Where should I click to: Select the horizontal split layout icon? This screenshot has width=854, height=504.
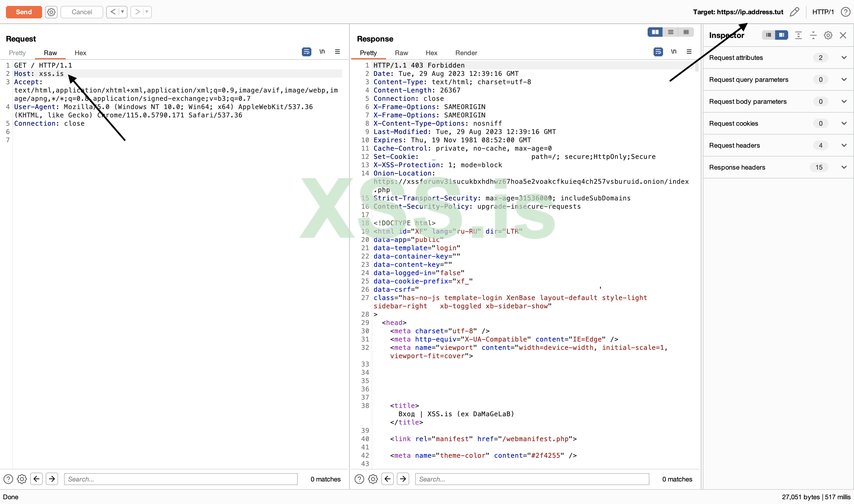click(x=670, y=32)
